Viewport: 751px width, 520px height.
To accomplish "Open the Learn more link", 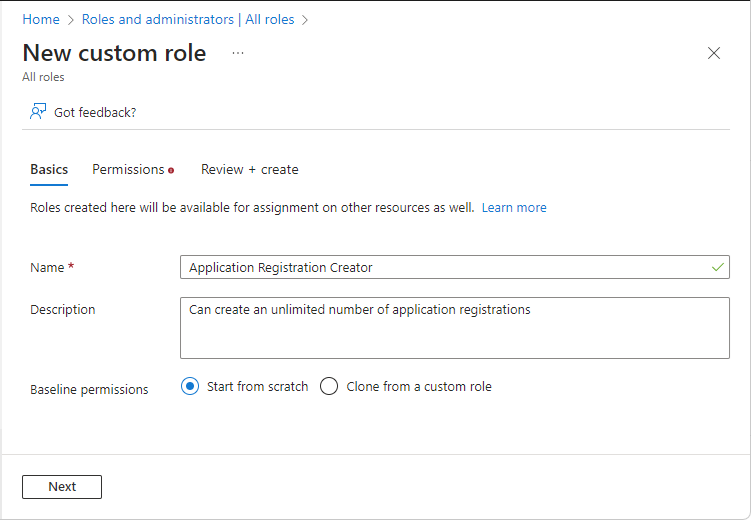I will click(x=514, y=208).
